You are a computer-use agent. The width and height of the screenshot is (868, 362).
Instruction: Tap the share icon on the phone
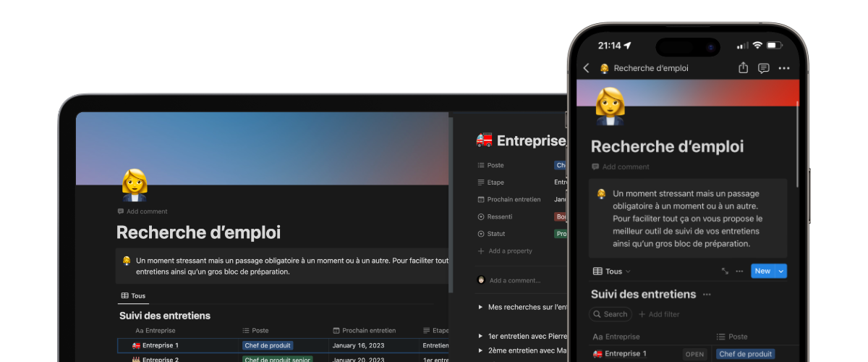(743, 67)
